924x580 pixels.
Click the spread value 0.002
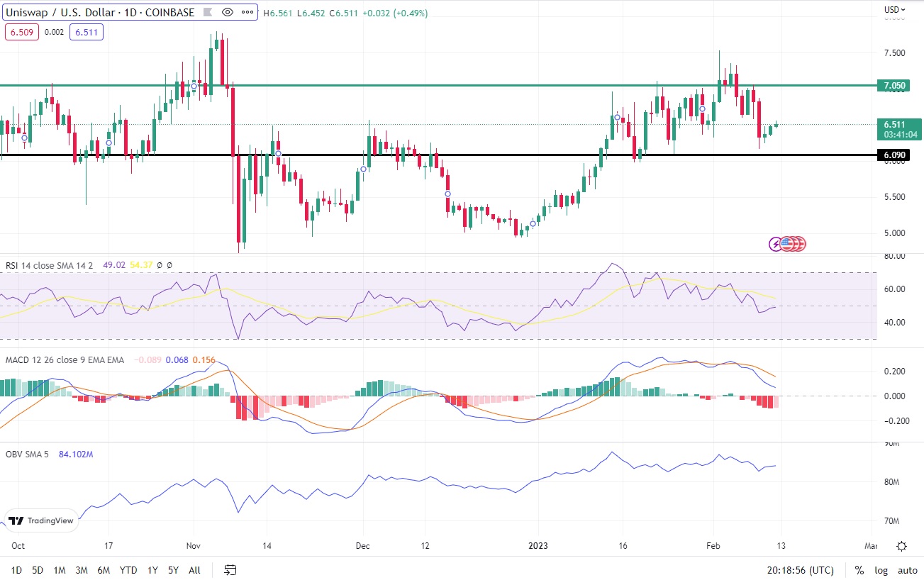54,32
